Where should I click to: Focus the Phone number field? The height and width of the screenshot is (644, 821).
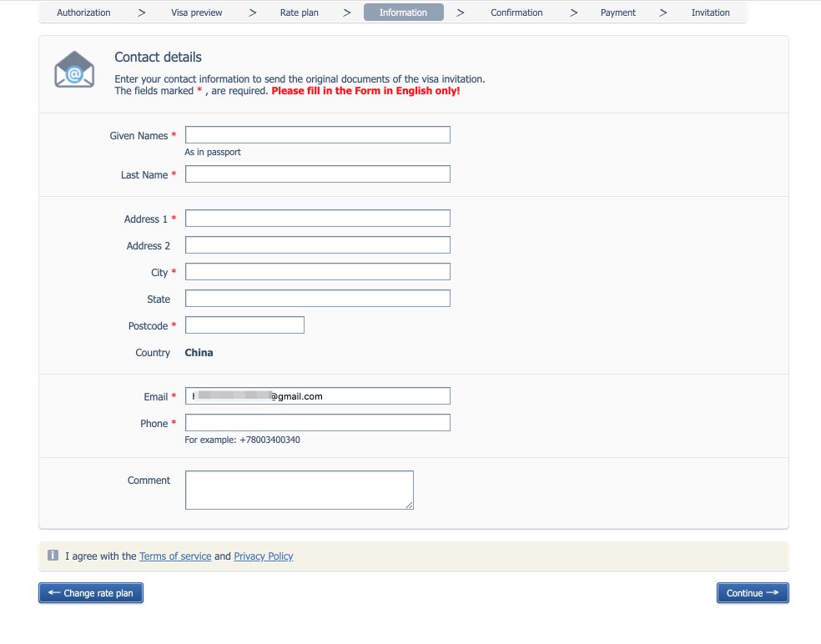[317, 423]
